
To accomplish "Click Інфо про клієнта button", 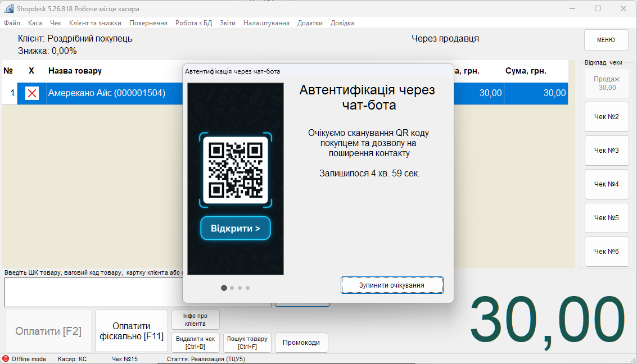I will tap(196, 320).
